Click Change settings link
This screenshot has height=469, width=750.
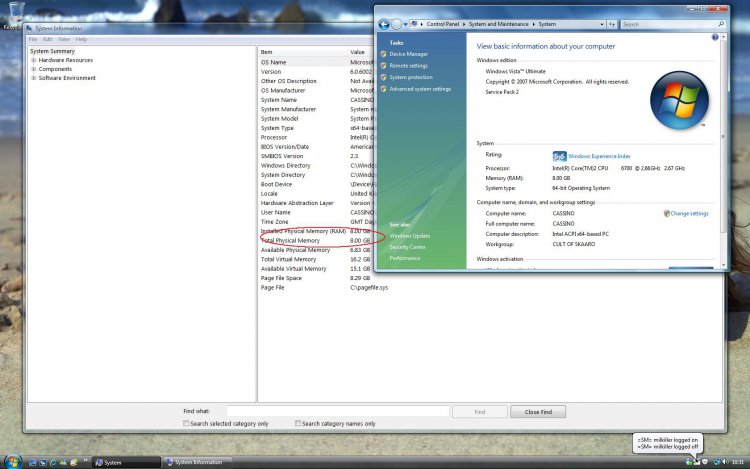689,214
